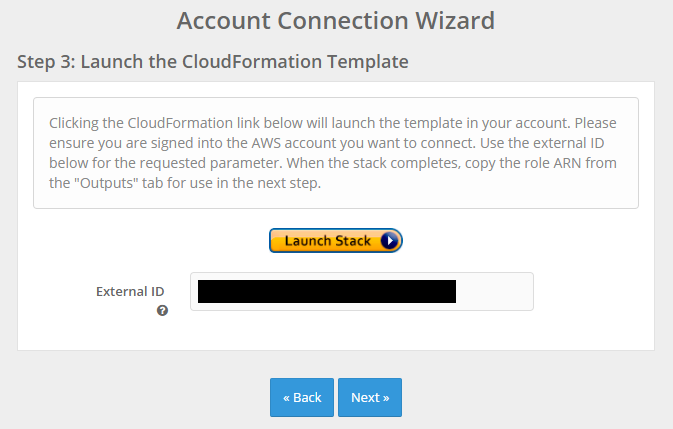
Task: Click the Launch Stack button
Action: coord(336,241)
